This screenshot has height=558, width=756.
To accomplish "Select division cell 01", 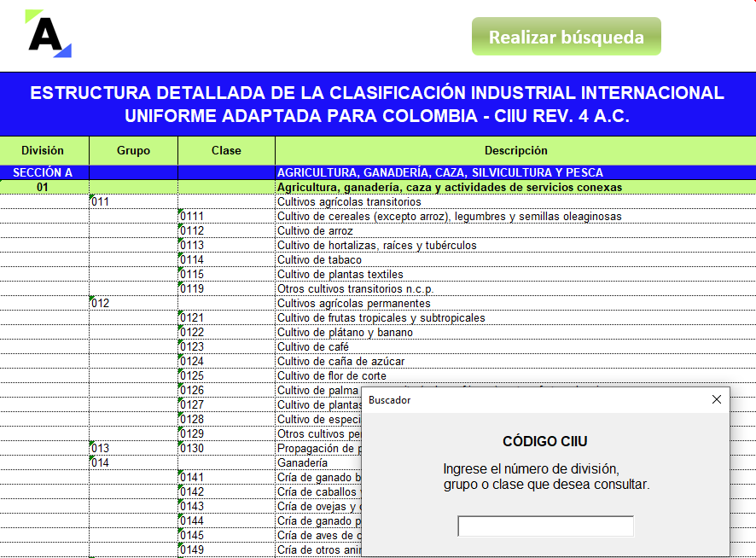I will click(x=44, y=187).
